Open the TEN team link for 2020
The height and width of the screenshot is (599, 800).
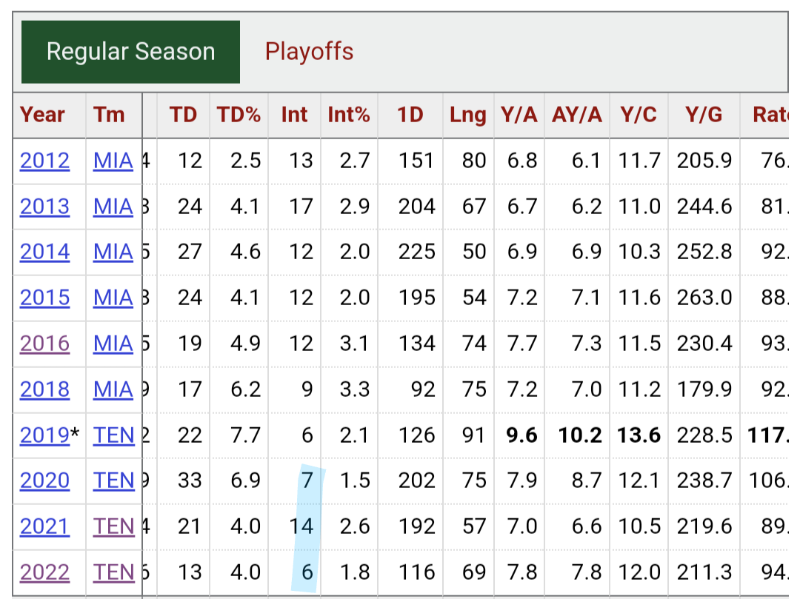coord(114,481)
